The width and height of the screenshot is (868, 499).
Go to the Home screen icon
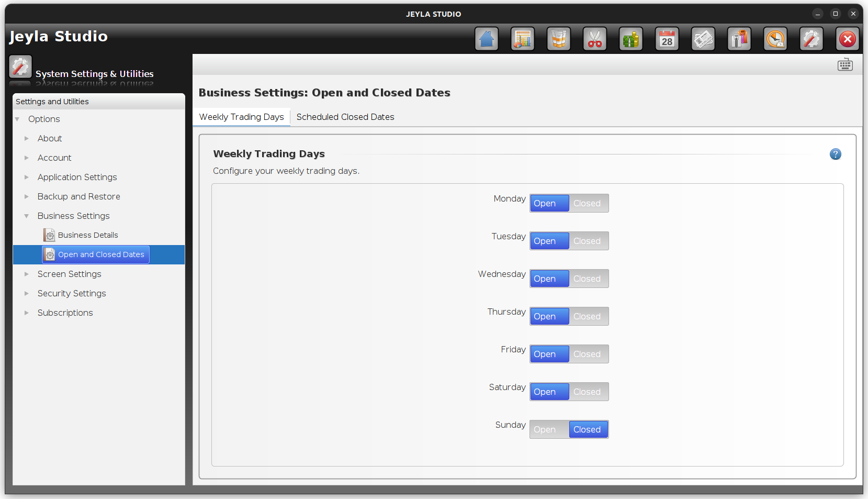[487, 39]
